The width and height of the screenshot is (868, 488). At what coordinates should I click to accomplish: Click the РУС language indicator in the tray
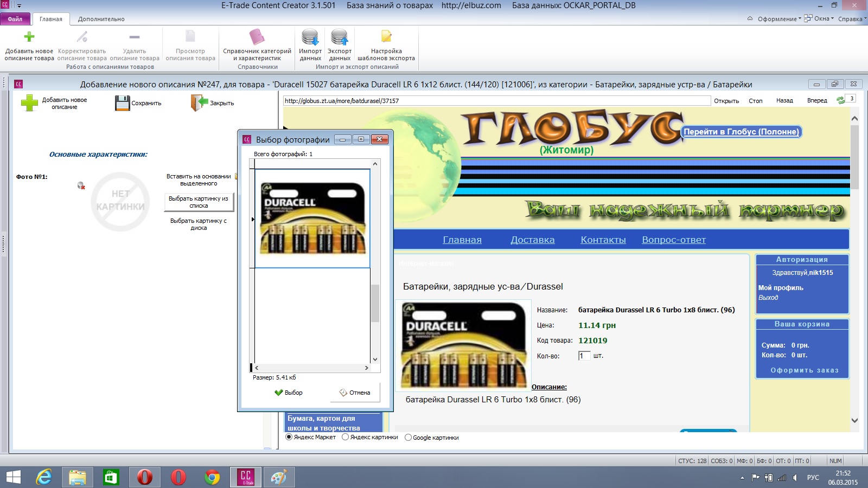point(813,478)
